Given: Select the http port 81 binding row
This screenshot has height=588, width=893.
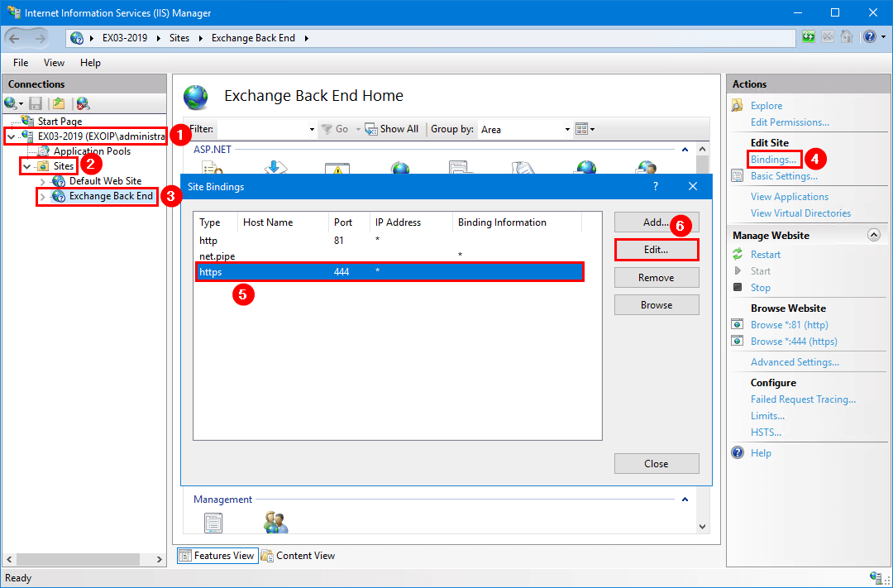Looking at the screenshot, I should tap(389, 241).
